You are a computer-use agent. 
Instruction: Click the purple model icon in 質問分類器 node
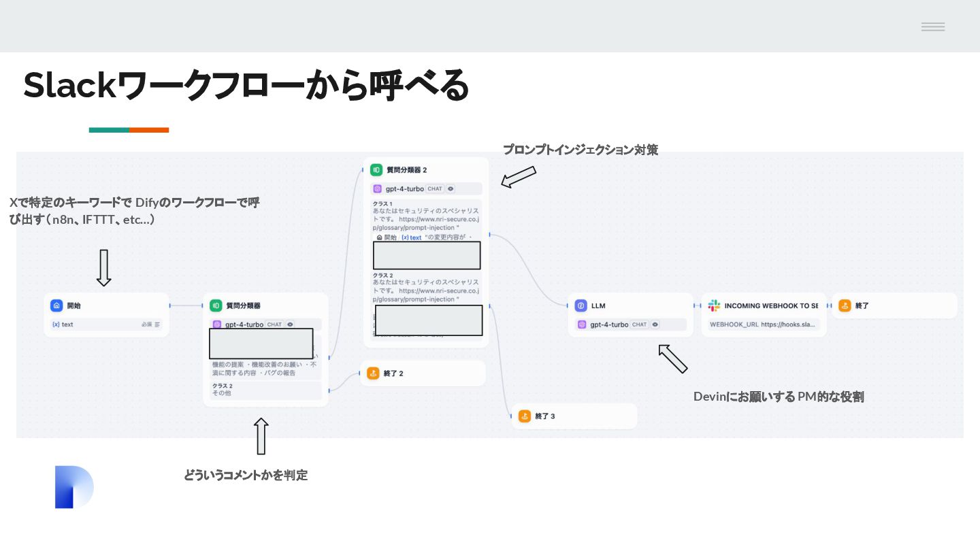[218, 324]
